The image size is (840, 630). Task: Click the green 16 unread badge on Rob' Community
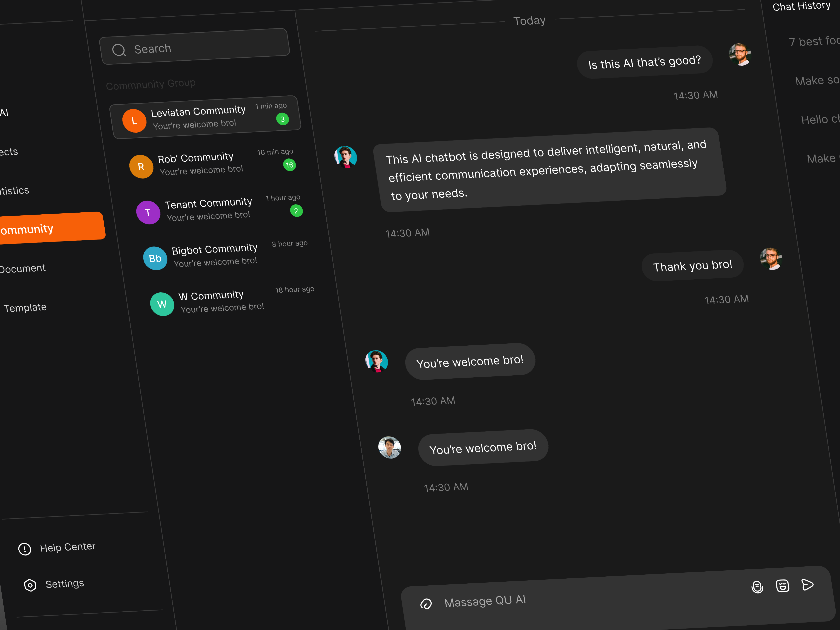click(x=290, y=165)
